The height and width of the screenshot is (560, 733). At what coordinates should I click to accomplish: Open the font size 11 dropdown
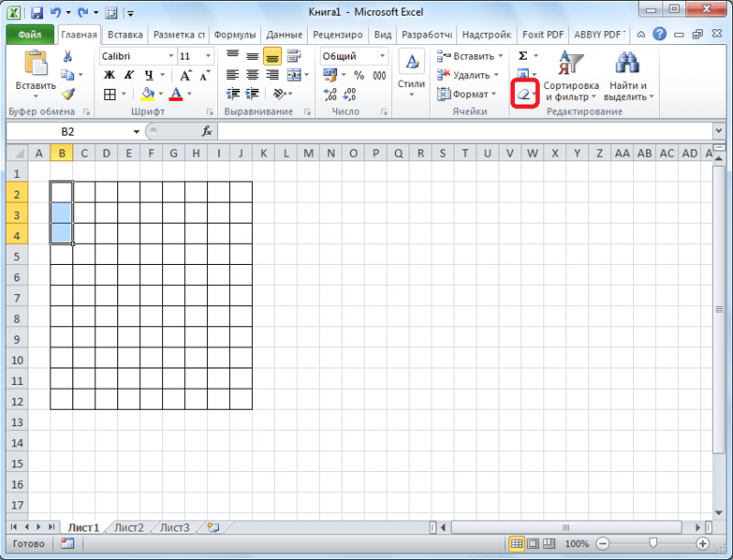click(x=208, y=56)
